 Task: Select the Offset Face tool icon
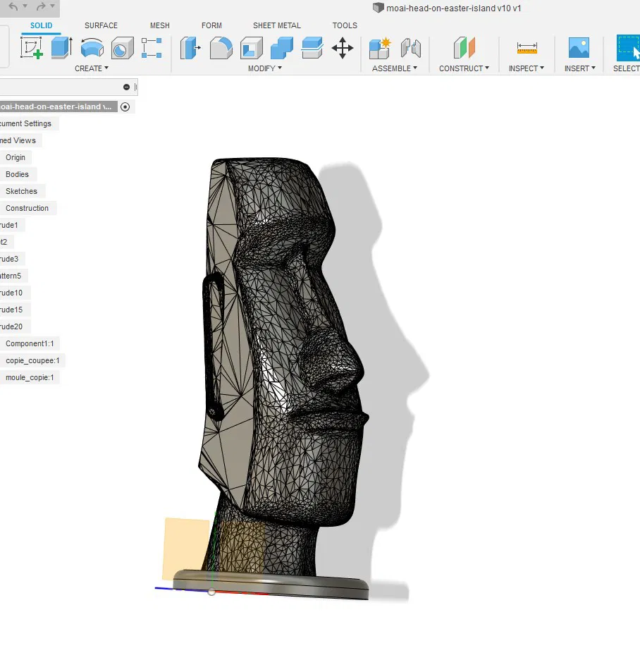tap(312, 47)
